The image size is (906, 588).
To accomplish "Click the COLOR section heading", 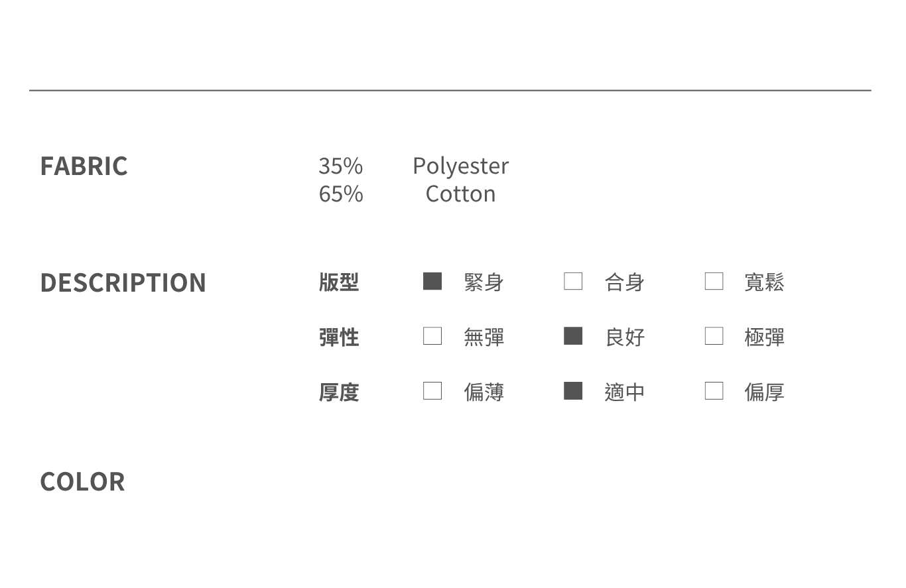I will [x=82, y=482].
